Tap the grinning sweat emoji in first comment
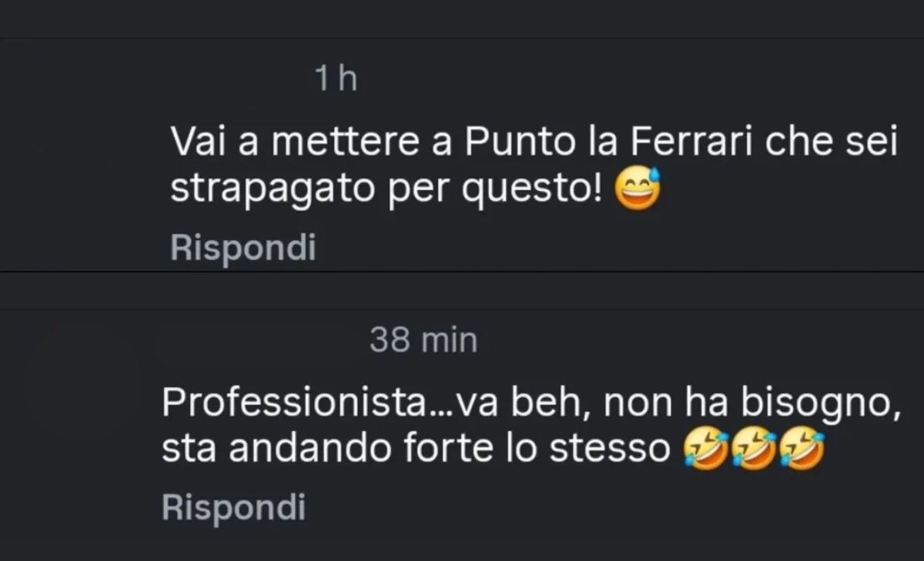Viewport: 924px width, 561px height. click(x=638, y=188)
